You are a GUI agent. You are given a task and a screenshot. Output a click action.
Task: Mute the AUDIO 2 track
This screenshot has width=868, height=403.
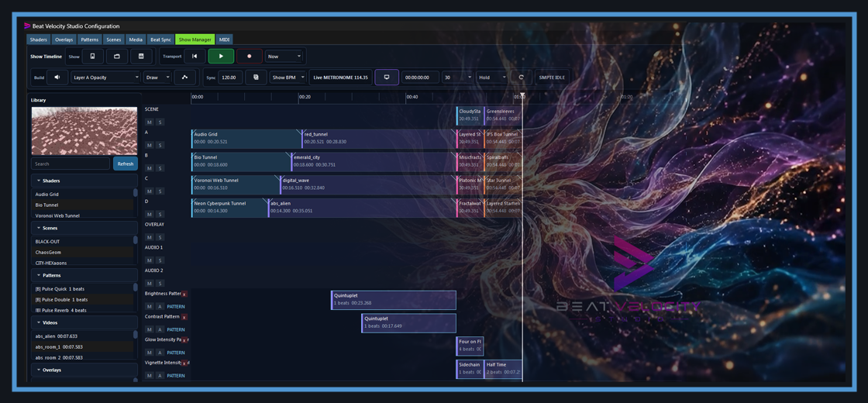(x=150, y=284)
